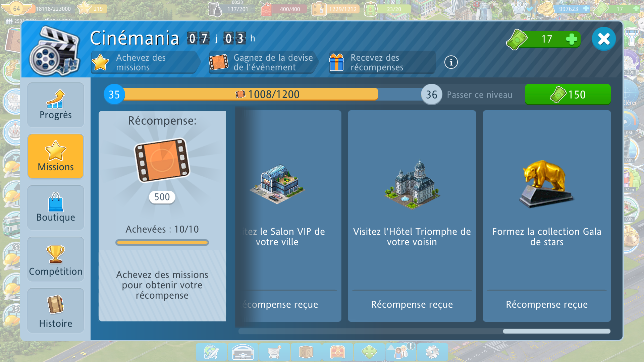Click Récompense reçue under Hôtel Triomphe
Image resolution: width=644 pixels, height=362 pixels.
click(412, 304)
